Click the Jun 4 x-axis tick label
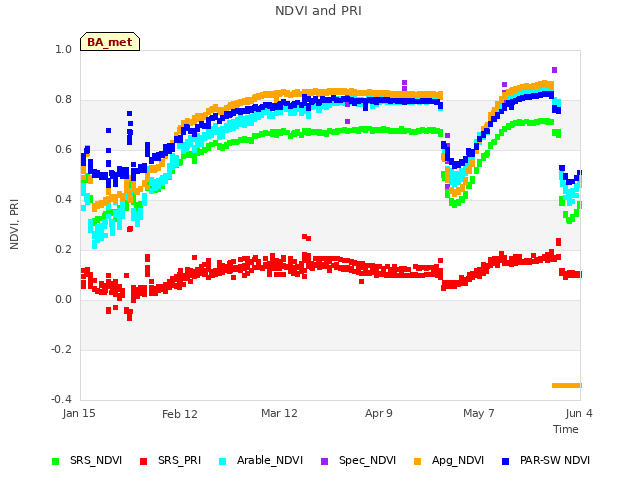This screenshot has width=640, height=480. 579,413
